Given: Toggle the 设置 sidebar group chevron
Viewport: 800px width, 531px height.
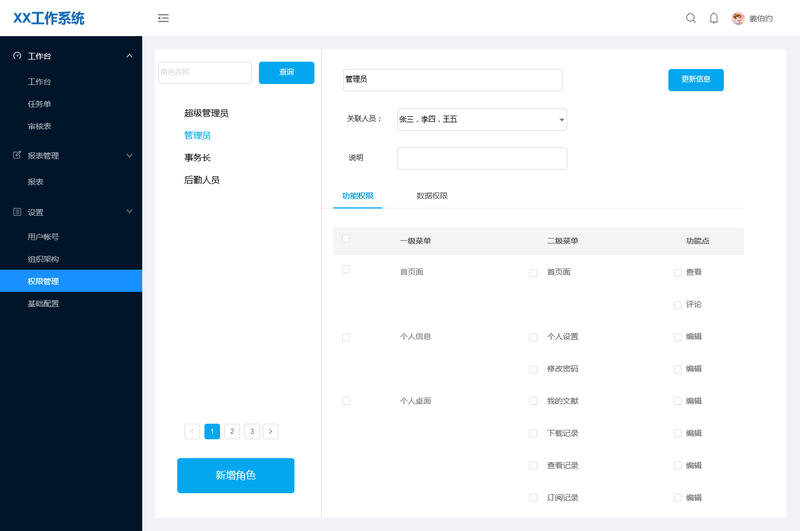Looking at the screenshot, I should coord(130,211).
